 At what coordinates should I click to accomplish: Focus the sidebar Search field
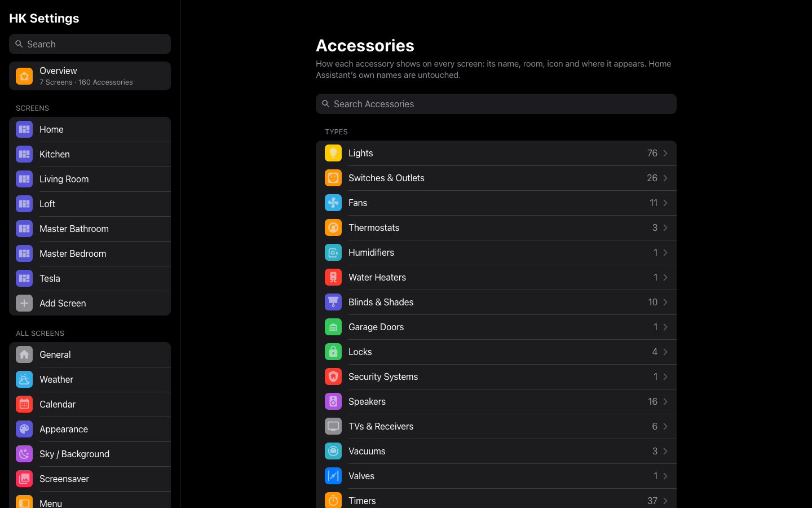tap(90, 44)
